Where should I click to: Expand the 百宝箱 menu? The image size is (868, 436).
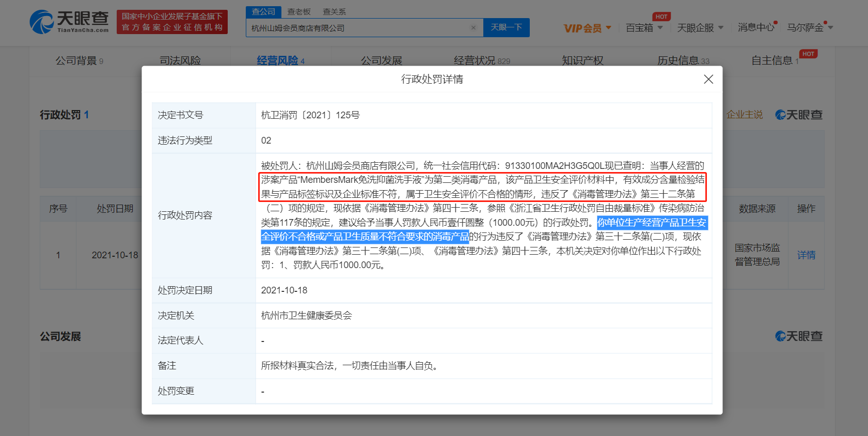tap(644, 28)
